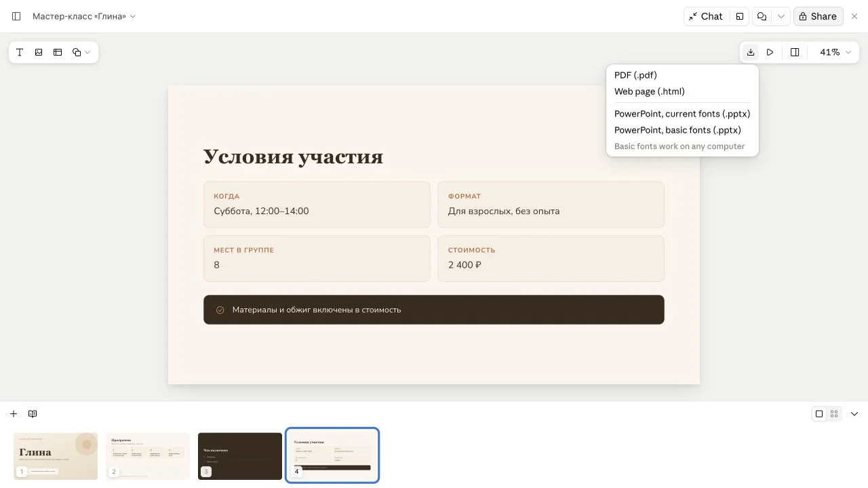Click the «КОГДА» label
The width and height of the screenshot is (868, 488).
(226, 197)
